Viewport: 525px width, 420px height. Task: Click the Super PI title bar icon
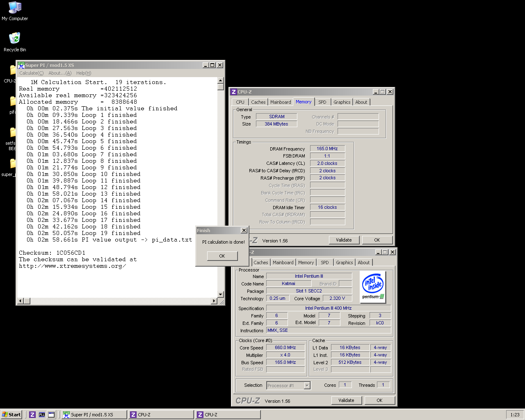pos(21,65)
